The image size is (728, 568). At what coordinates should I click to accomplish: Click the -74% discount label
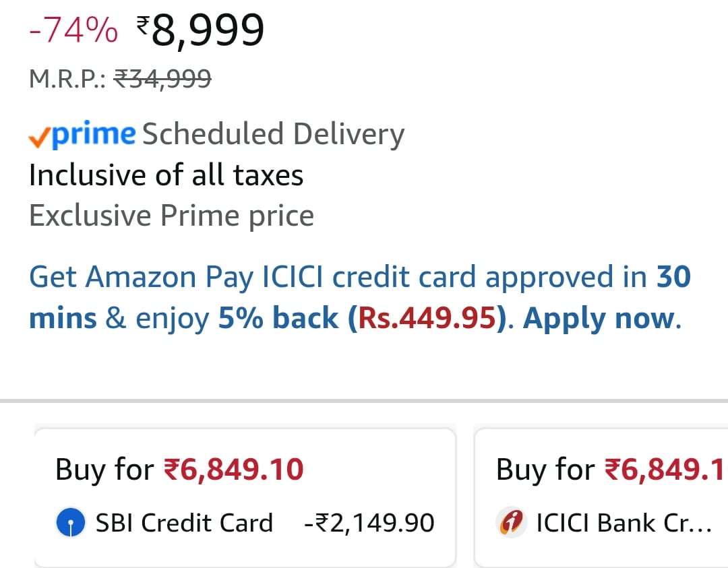coord(73,30)
